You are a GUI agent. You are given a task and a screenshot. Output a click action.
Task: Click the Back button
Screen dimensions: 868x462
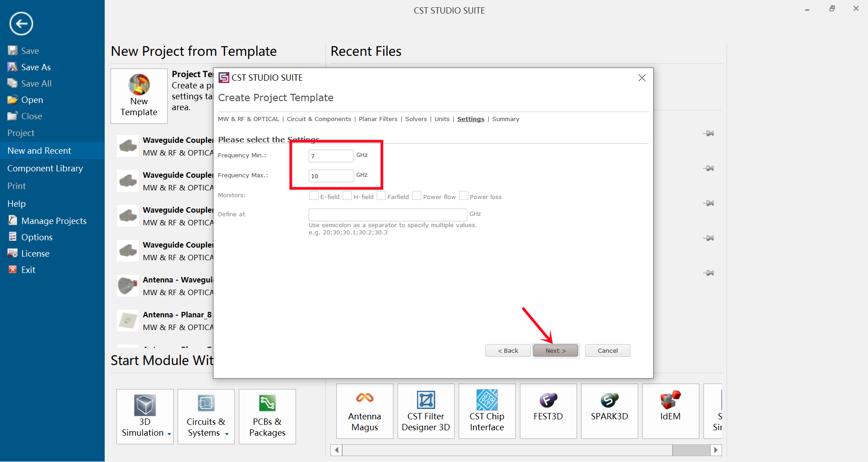coord(508,350)
